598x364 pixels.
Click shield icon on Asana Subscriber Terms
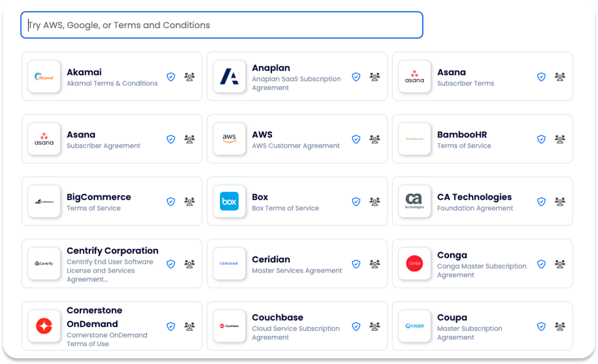(x=541, y=77)
